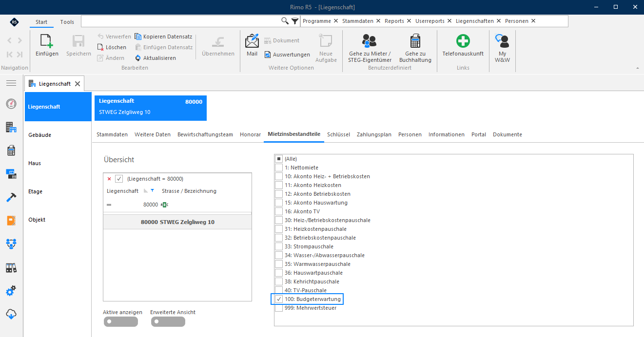Toggle the filter enabled checkbox (Liegenschaft = 80000)
The width and height of the screenshot is (644, 337).
119,179
